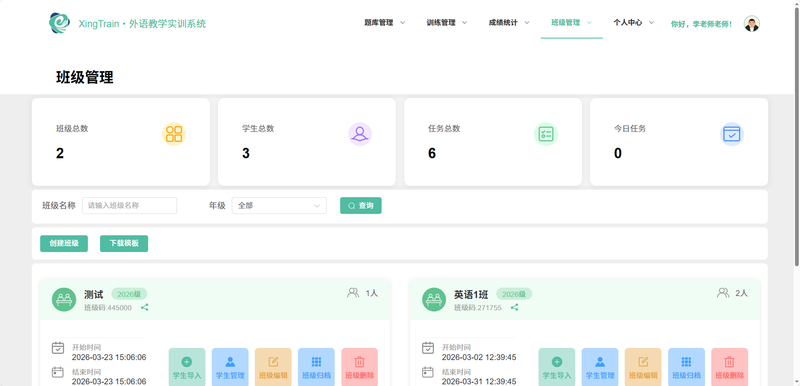Click the 2026级 tag on 测试 class
The width and height of the screenshot is (800, 386).
129,294
